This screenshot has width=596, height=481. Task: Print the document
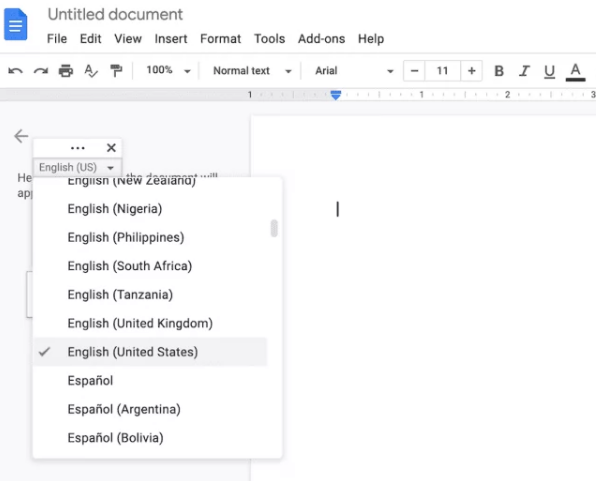(x=66, y=71)
